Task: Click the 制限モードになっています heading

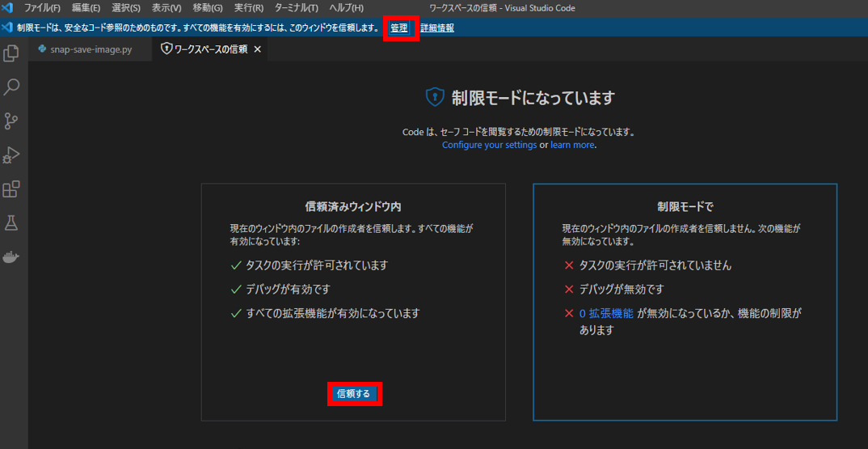Action: [533, 98]
